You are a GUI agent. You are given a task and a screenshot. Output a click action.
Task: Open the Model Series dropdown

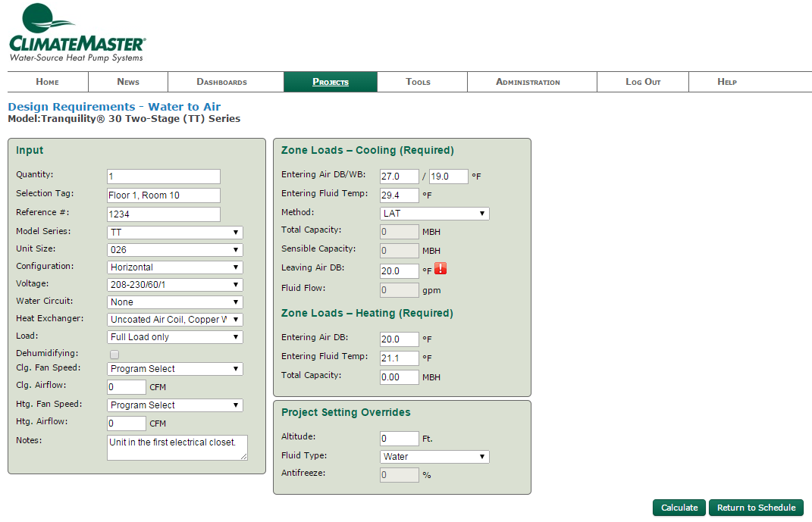(175, 233)
